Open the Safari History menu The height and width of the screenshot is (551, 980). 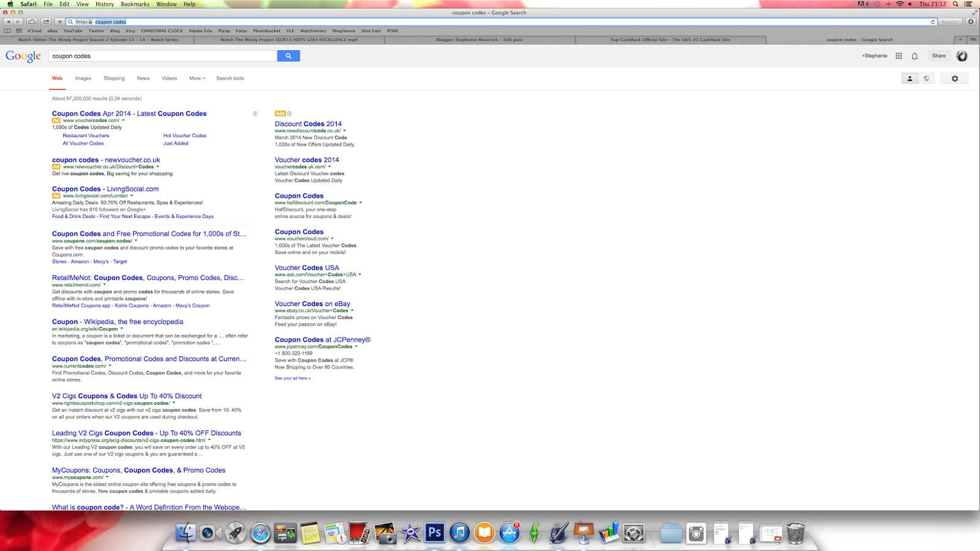pyautogui.click(x=105, y=4)
